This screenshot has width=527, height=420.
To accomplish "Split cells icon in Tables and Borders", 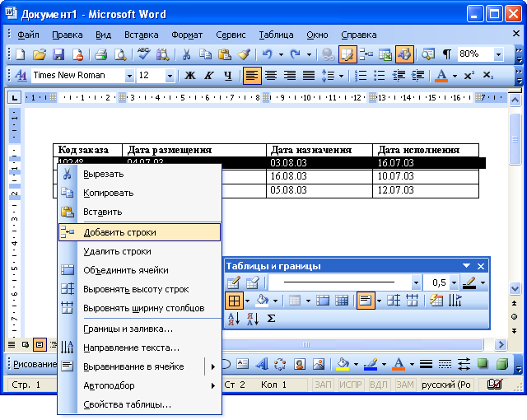I will (x=342, y=301).
